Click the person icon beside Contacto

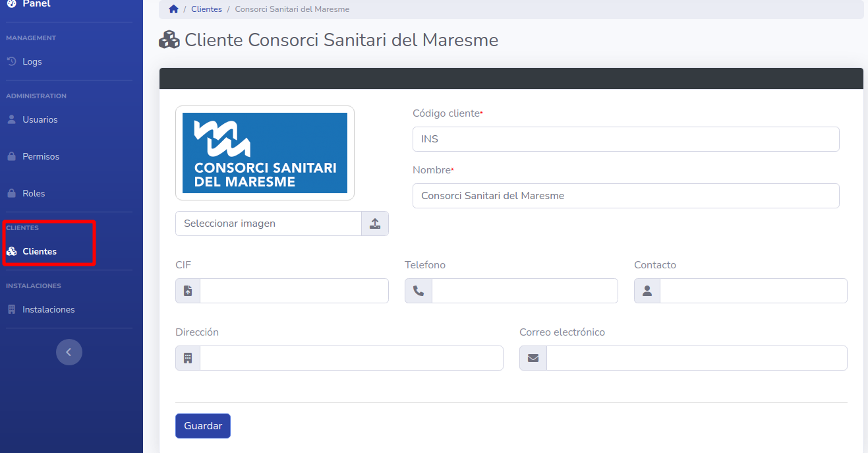click(647, 291)
